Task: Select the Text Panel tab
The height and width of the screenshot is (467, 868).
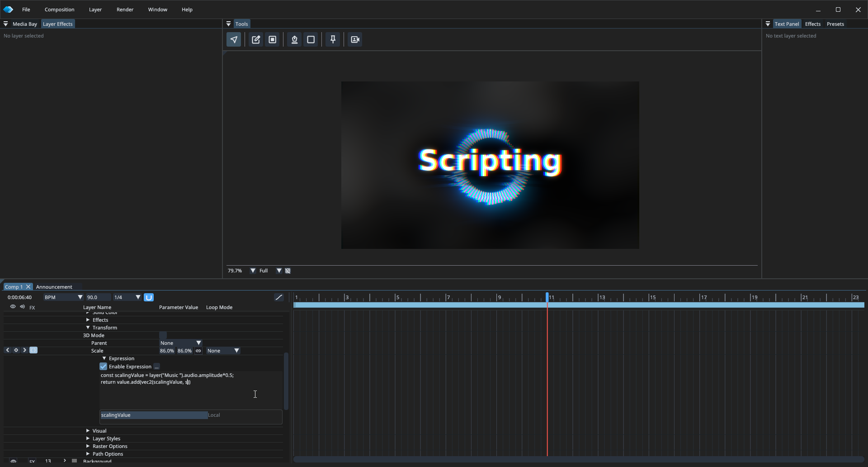Action: [787, 24]
